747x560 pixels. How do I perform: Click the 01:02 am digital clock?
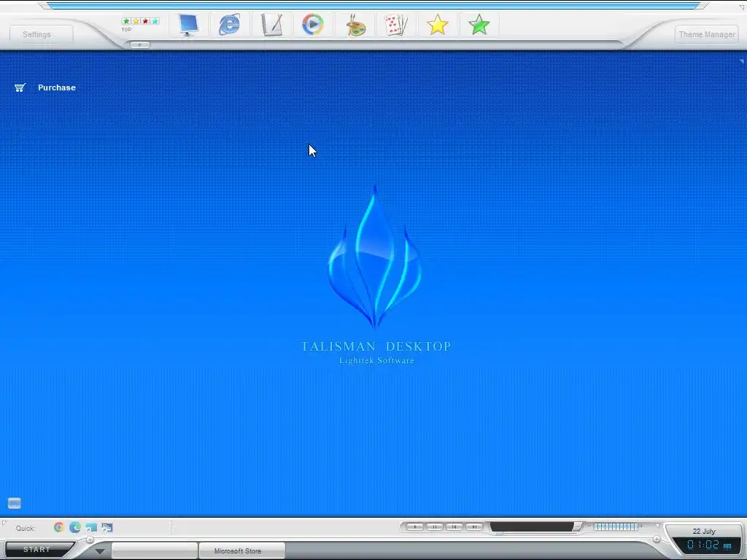[x=709, y=545]
